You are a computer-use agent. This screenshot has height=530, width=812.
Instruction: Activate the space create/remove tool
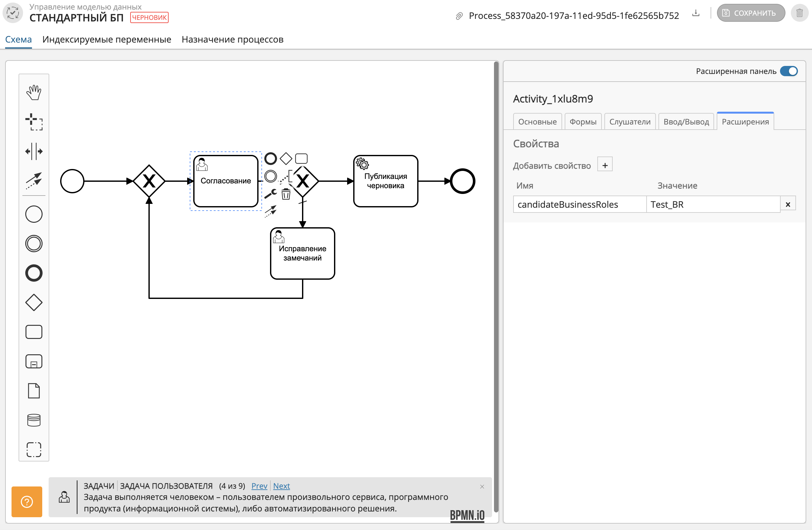point(34,151)
